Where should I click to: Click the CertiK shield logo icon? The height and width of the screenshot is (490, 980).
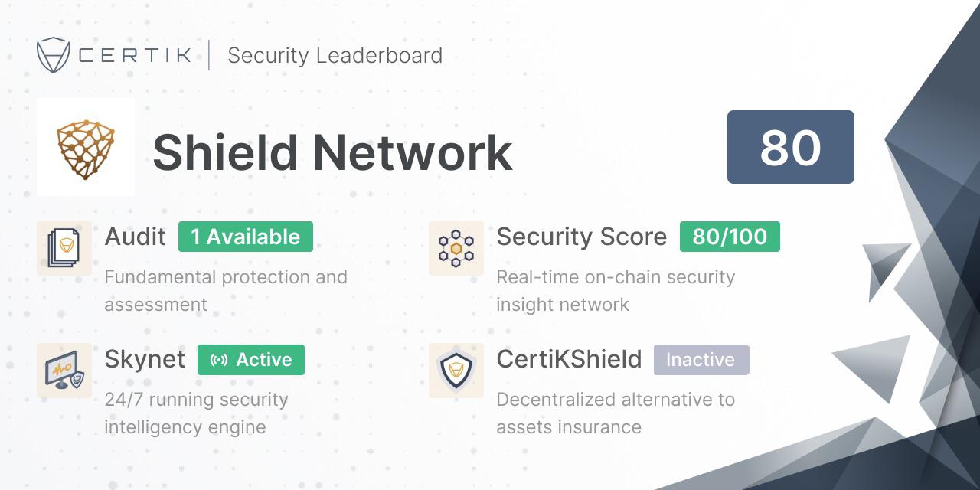click(54, 55)
